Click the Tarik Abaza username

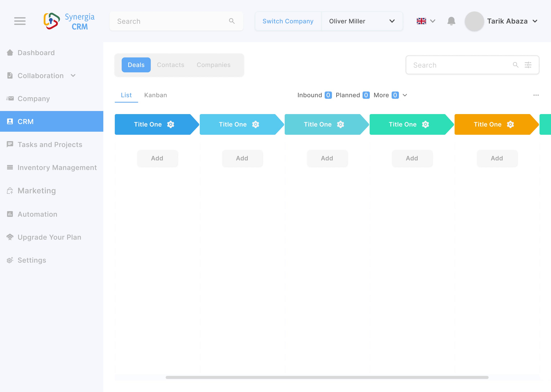coord(507,21)
